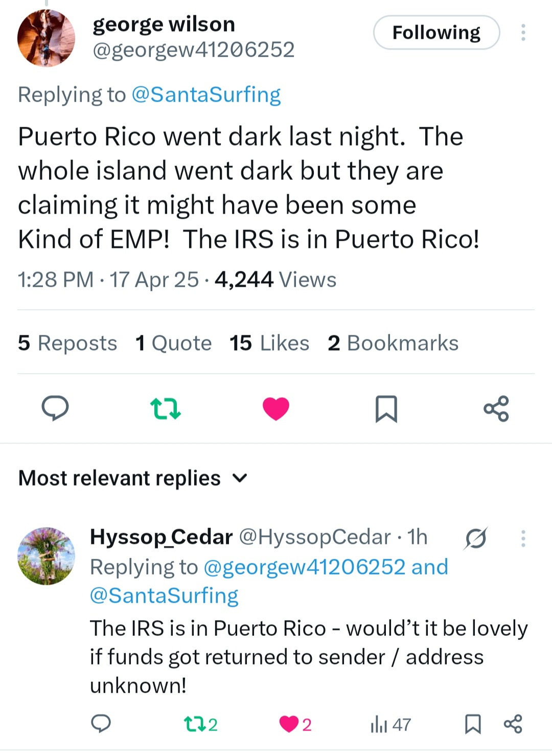This screenshot has width=552, height=756.
Task: Bookmark Hyssop_Cedar's reply
Action: tap(473, 724)
